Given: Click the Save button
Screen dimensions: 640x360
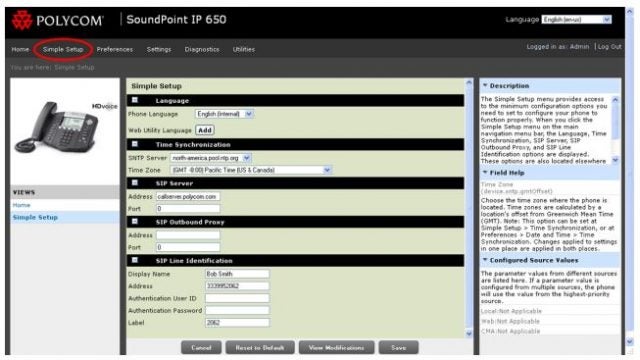Looking at the screenshot, I should click(x=398, y=348).
